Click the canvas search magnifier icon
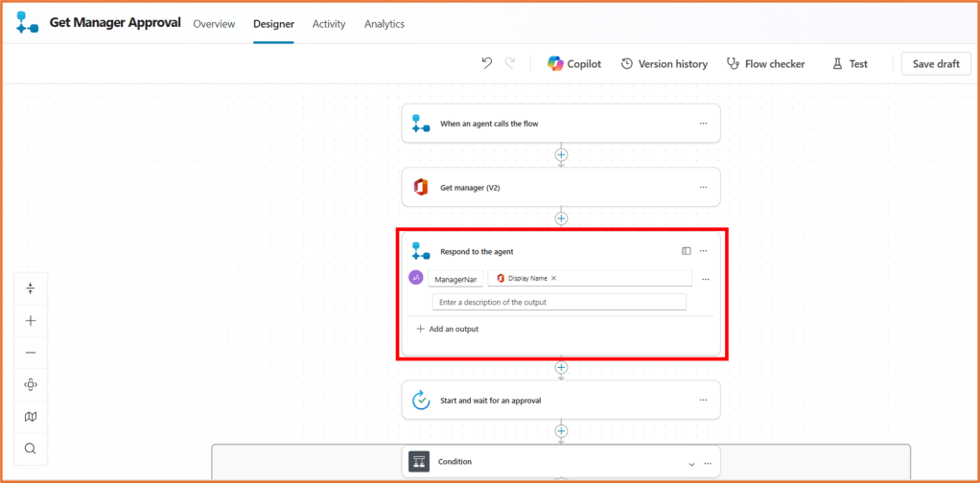The image size is (980, 483). (x=31, y=448)
